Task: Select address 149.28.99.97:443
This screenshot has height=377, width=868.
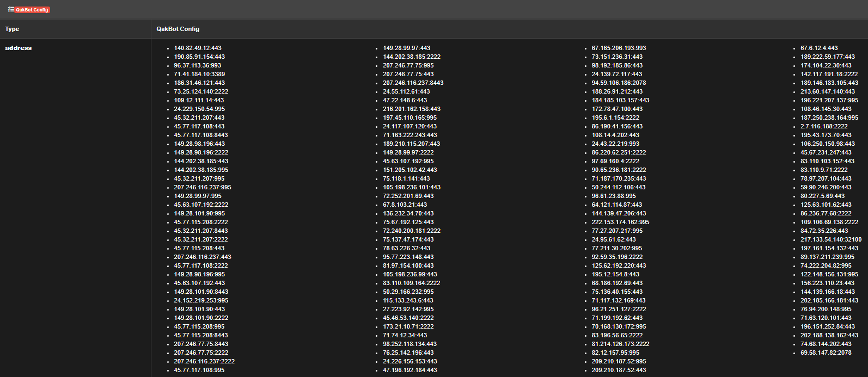Action: tap(407, 48)
